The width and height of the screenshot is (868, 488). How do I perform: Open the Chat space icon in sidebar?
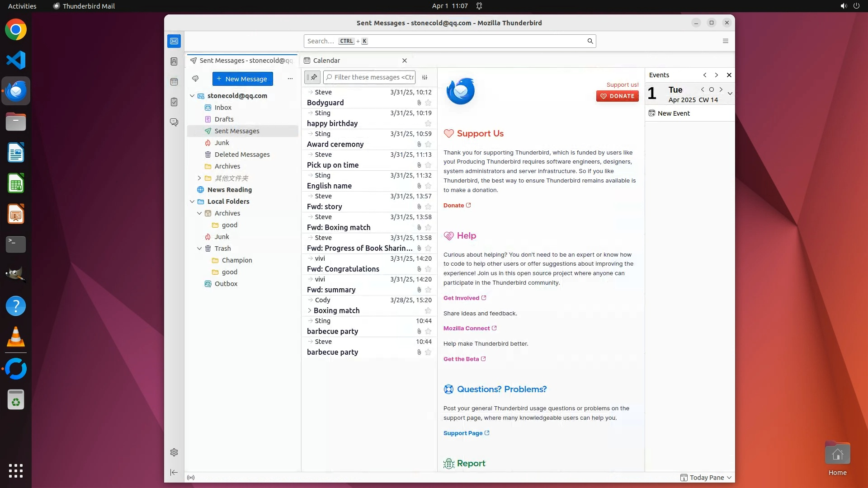(x=174, y=122)
